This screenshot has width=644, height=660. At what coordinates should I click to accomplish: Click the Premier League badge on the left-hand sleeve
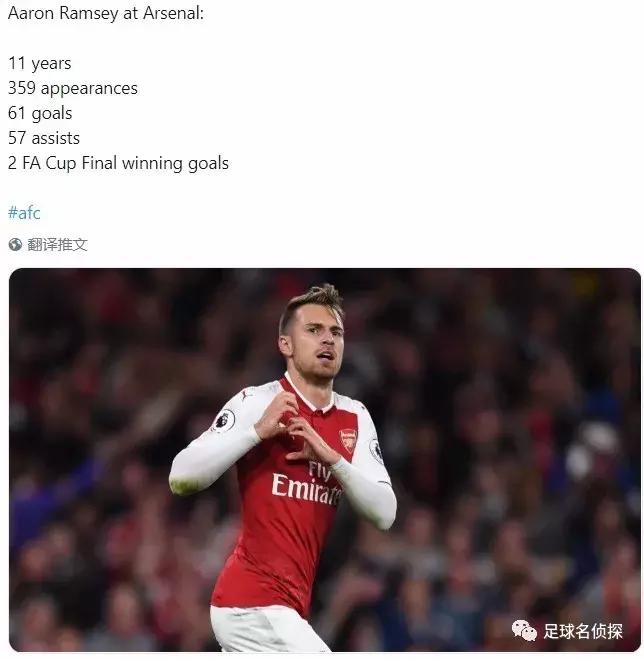223,420
